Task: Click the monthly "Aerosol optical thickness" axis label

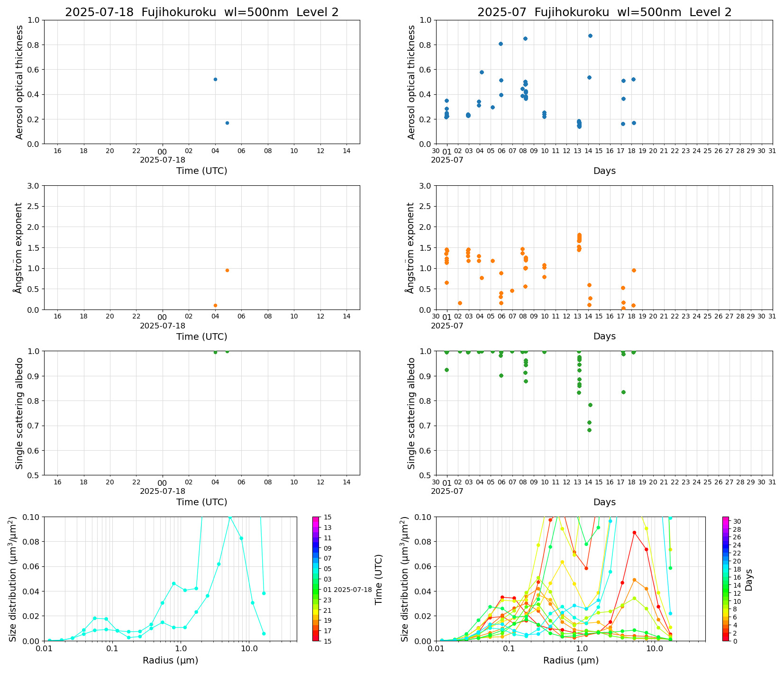Action: [411, 82]
